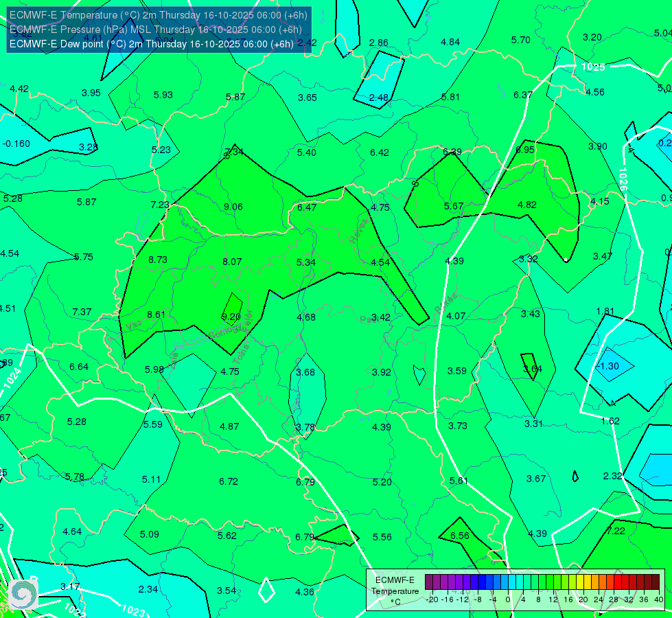This screenshot has width=672, height=618.
Task: Click the temperature value 5.70
Action: click(x=521, y=41)
